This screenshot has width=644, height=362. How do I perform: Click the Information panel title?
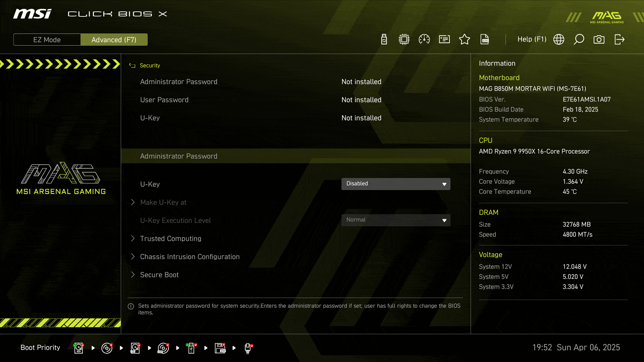pos(497,63)
